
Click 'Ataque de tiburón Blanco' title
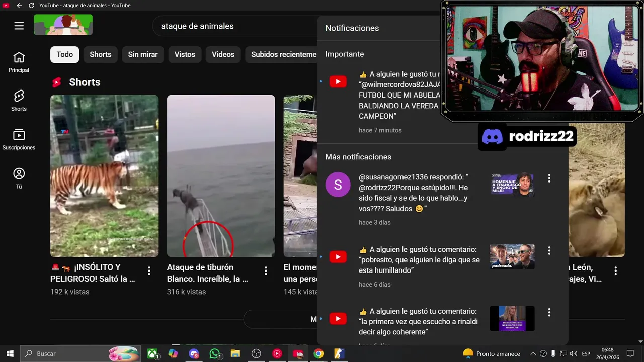[x=208, y=273]
